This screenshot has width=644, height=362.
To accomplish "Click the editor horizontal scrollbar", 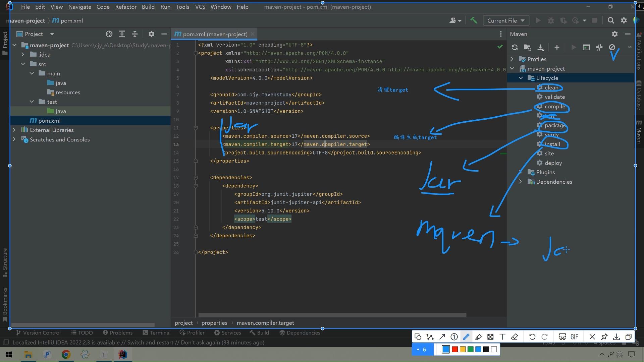I will pyautogui.click(x=332, y=315).
